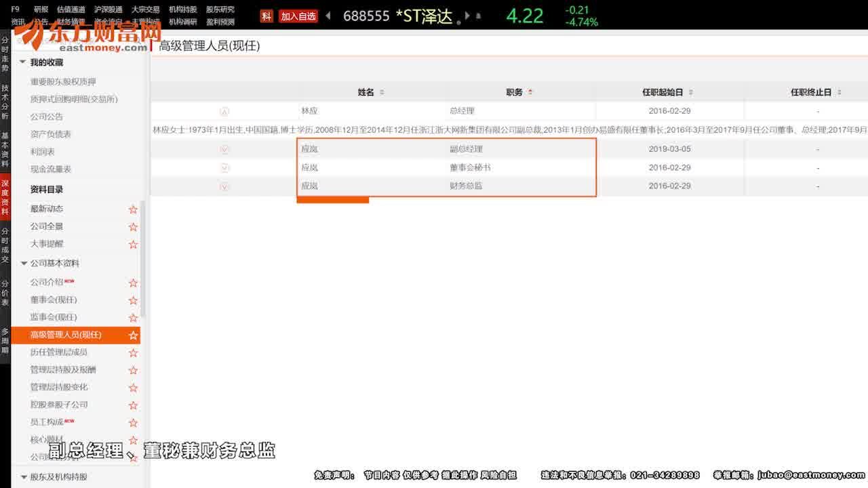Image resolution: width=868 pixels, height=488 pixels.
Task: Open 股东研究 menu item
Action: (220, 9)
